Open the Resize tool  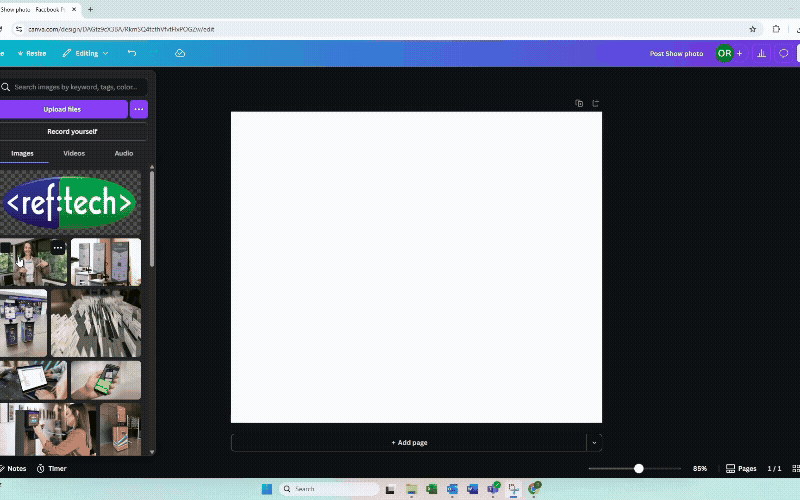coord(31,53)
